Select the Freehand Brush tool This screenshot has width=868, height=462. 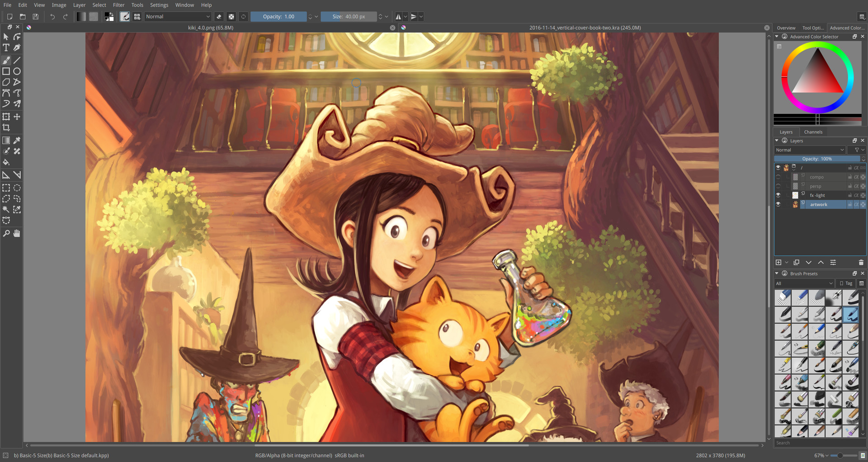click(x=6, y=61)
